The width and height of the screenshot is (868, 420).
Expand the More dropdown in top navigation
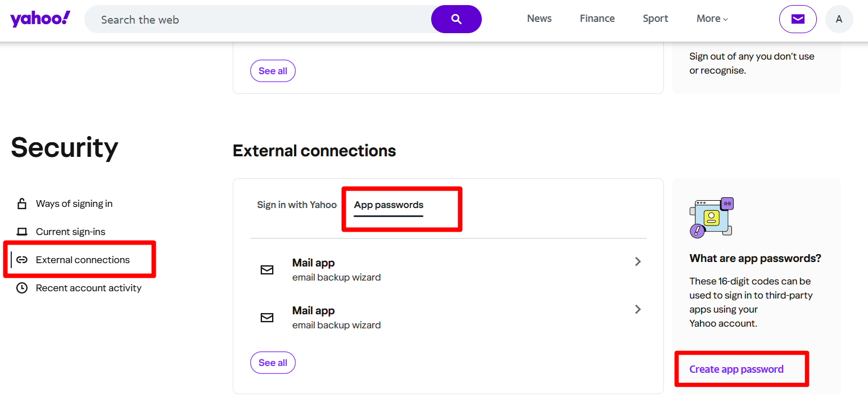[x=712, y=19]
